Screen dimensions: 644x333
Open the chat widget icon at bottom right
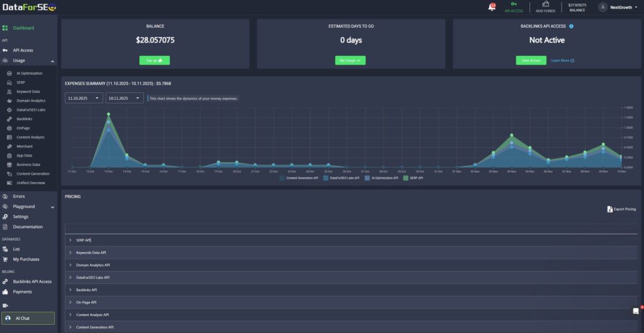point(636,311)
